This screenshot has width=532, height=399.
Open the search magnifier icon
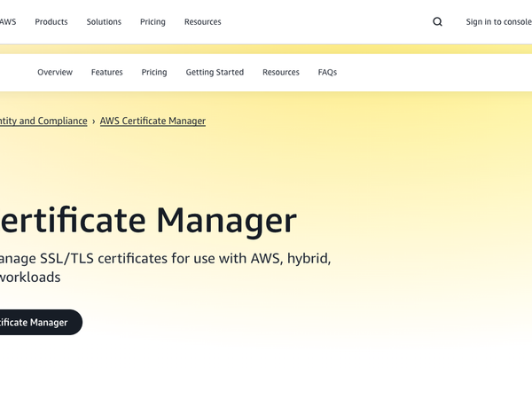pyautogui.click(x=437, y=21)
